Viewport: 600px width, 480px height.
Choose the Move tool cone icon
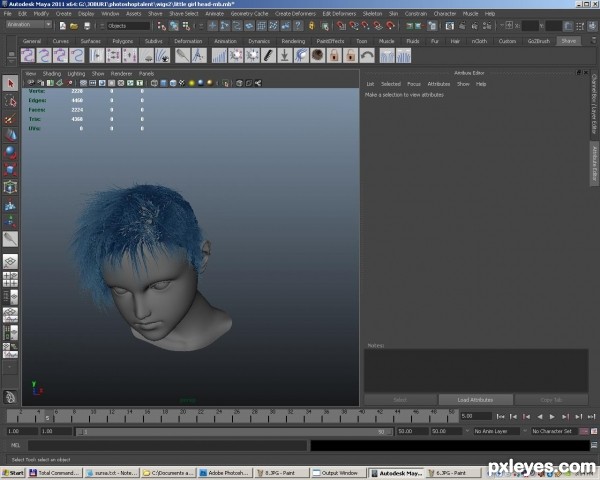[10, 135]
